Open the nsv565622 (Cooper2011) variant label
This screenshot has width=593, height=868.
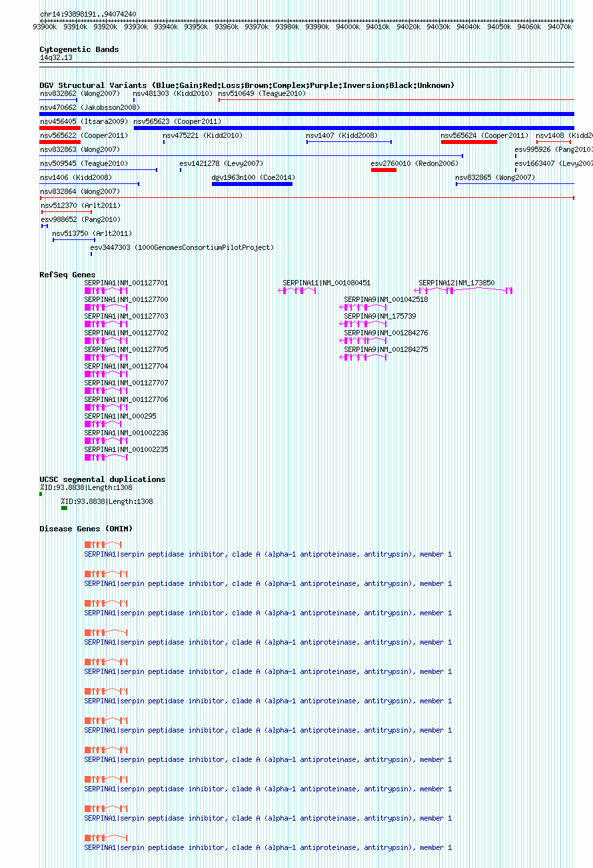pos(84,135)
